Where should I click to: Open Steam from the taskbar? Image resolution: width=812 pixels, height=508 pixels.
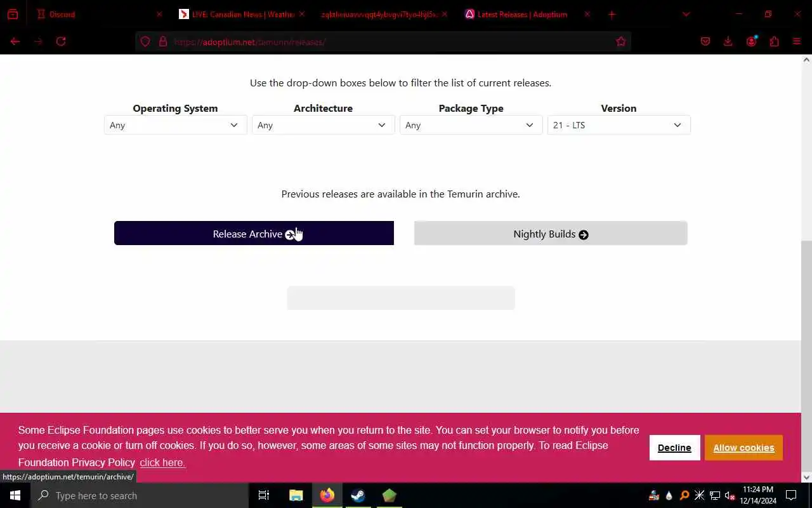click(x=358, y=495)
